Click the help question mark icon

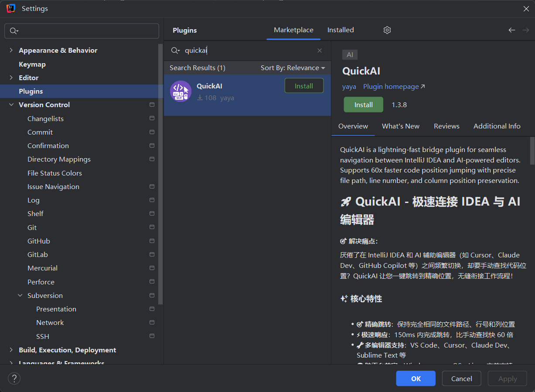pos(14,378)
